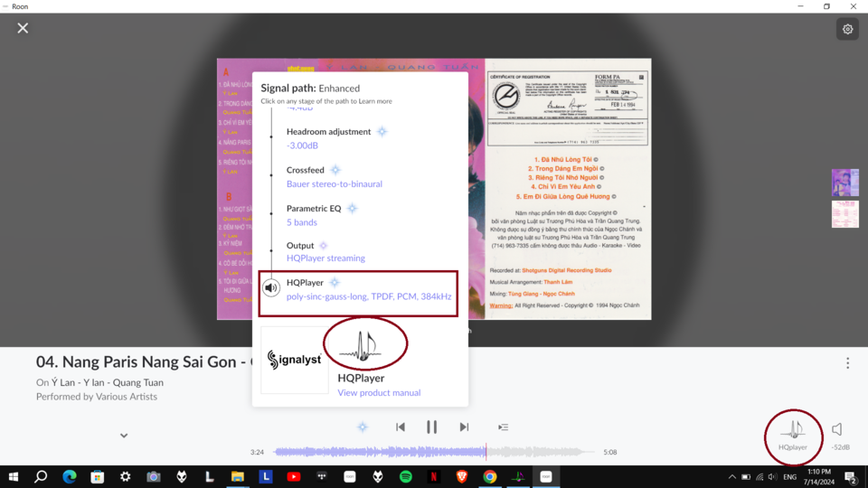
Task: Open YouTube from the taskbar
Action: pos(293,477)
